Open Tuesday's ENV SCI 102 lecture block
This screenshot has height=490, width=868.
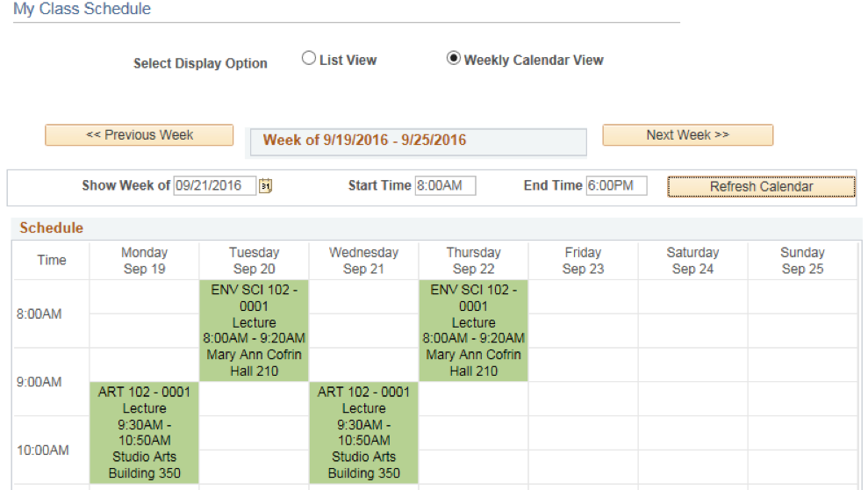pyautogui.click(x=255, y=330)
